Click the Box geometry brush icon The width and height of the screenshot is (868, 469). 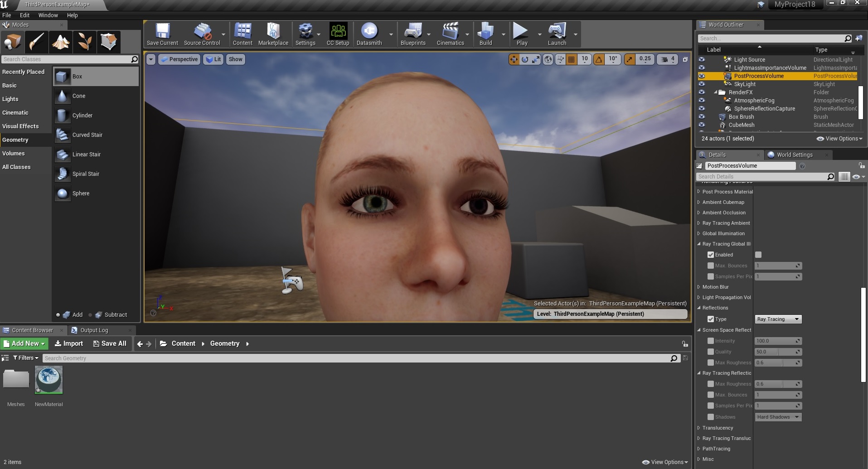[x=62, y=77]
